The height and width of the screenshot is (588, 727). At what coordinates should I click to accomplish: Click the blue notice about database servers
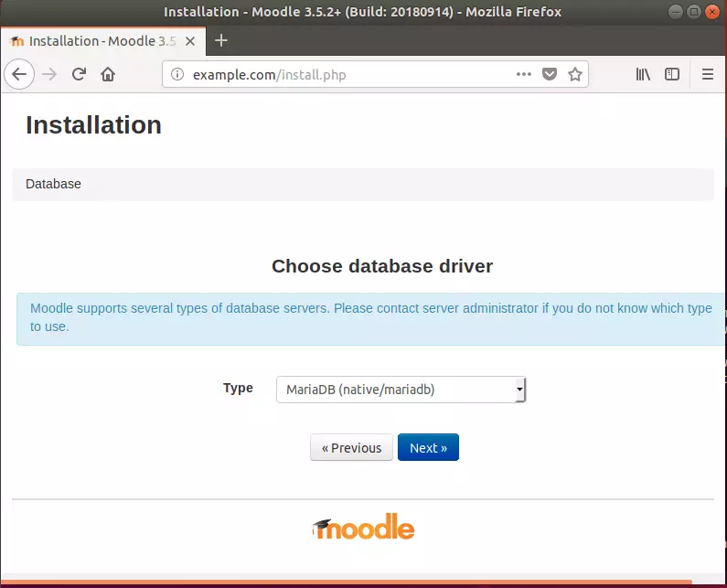point(371,319)
